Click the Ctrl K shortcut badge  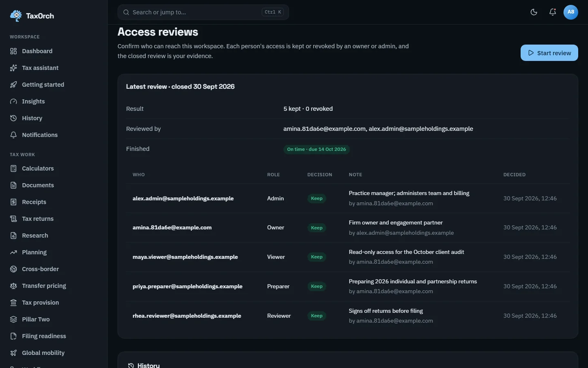point(273,12)
